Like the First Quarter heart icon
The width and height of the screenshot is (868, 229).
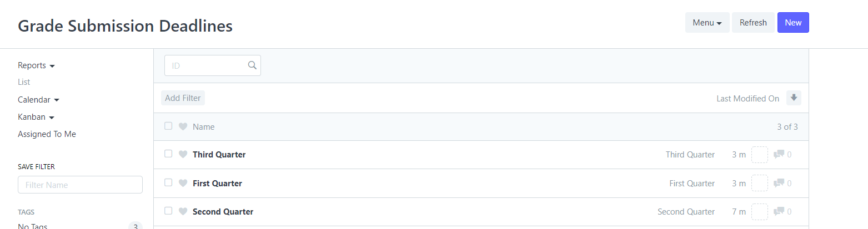[183, 184]
